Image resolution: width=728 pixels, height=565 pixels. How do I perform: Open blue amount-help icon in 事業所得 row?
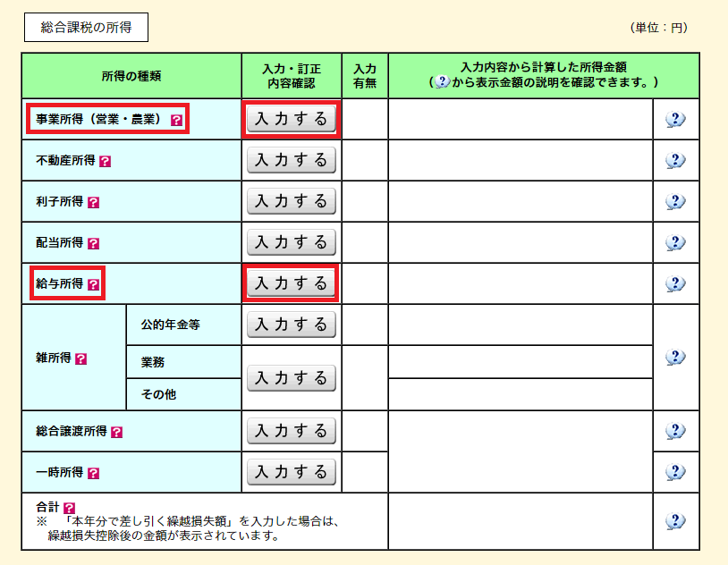click(x=675, y=120)
